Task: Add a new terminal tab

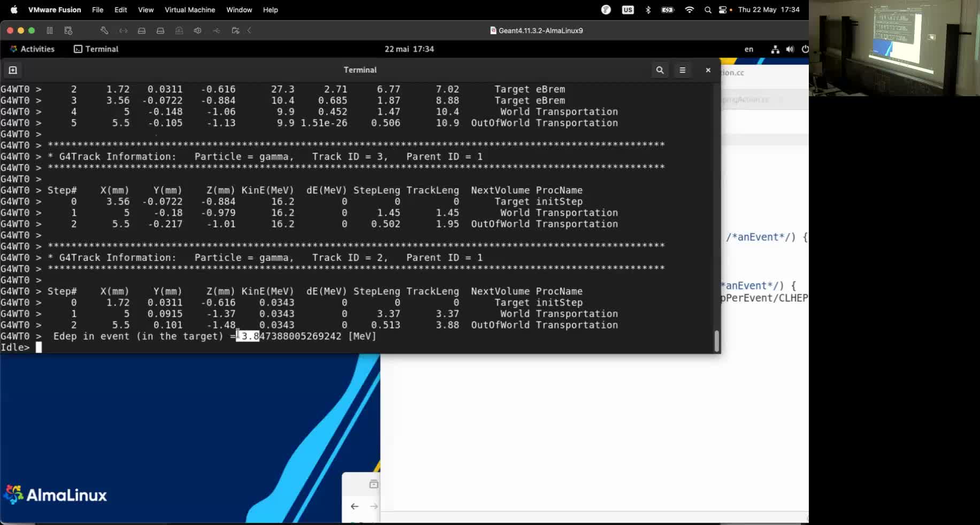Action: click(13, 70)
